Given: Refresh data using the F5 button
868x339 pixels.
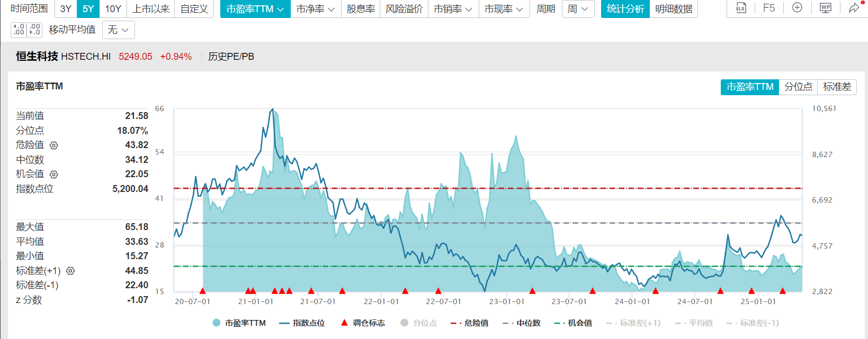Looking at the screenshot, I should 769,8.
